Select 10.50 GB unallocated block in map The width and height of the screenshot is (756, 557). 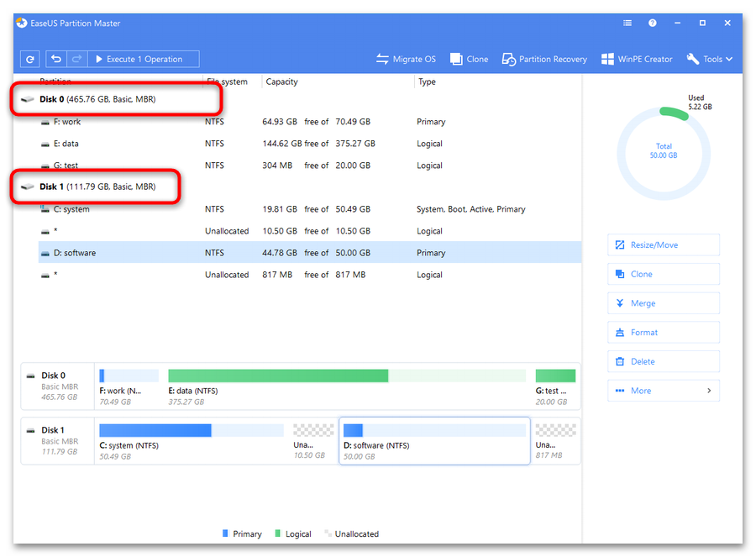(x=313, y=441)
